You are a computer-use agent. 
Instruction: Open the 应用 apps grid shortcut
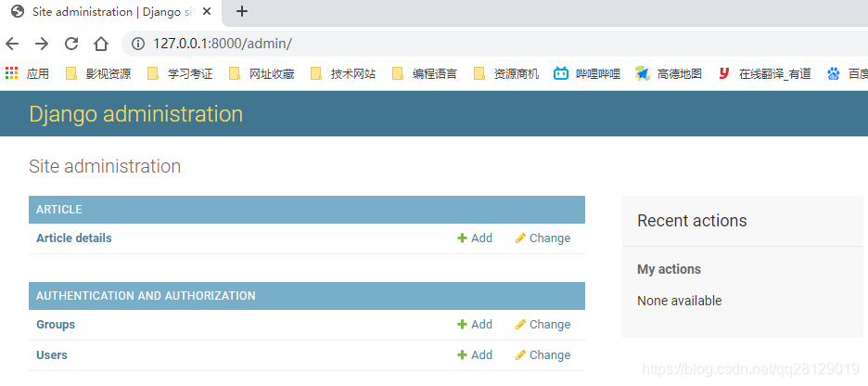coord(27,73)
